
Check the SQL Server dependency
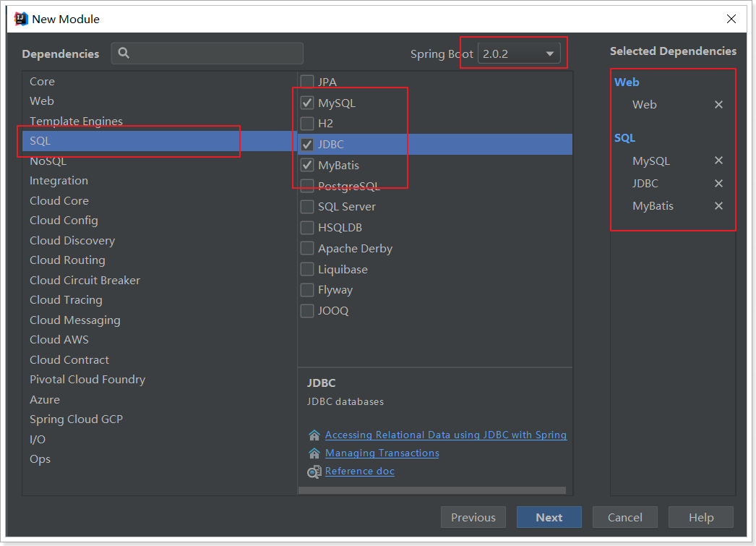307,206
